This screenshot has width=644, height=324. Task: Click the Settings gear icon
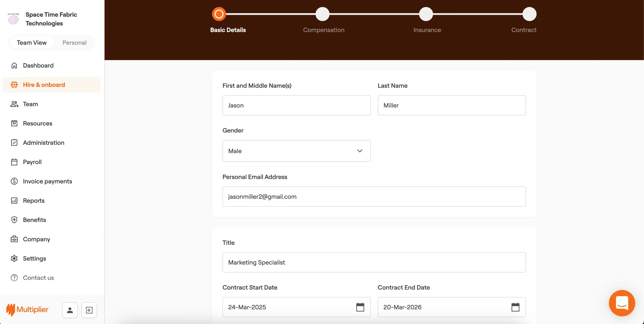(x=14, y=258)
